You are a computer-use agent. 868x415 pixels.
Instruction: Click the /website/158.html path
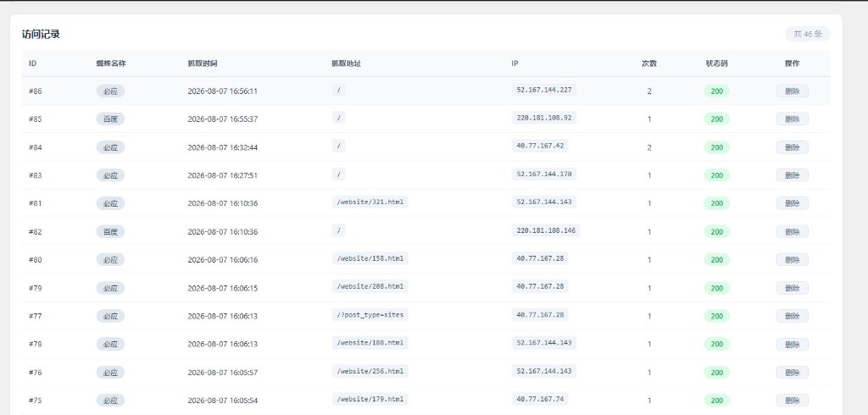click(x=370, y=257)
